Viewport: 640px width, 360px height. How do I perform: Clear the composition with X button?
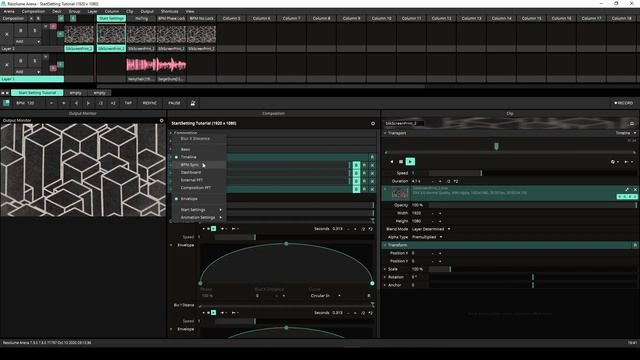(31, 18)
